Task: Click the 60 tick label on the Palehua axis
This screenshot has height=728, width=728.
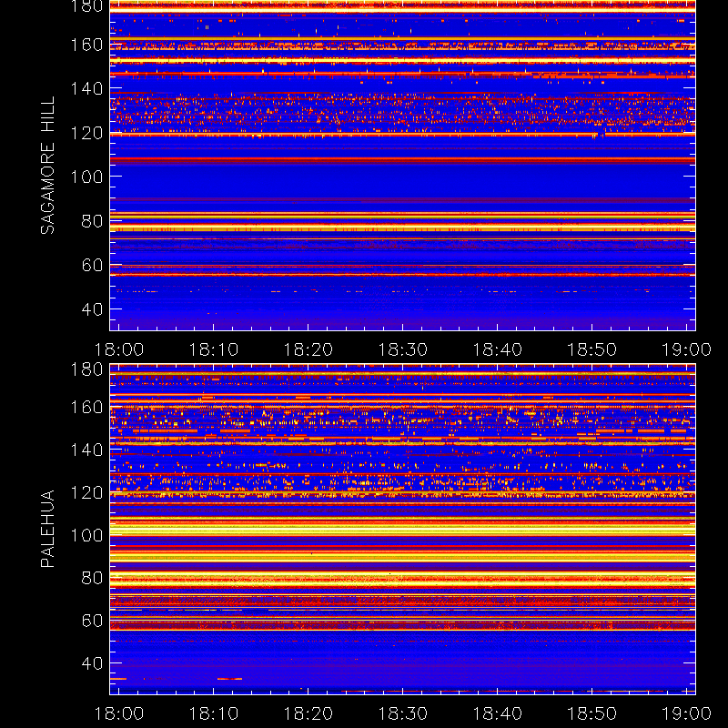Action: [92, 621]
